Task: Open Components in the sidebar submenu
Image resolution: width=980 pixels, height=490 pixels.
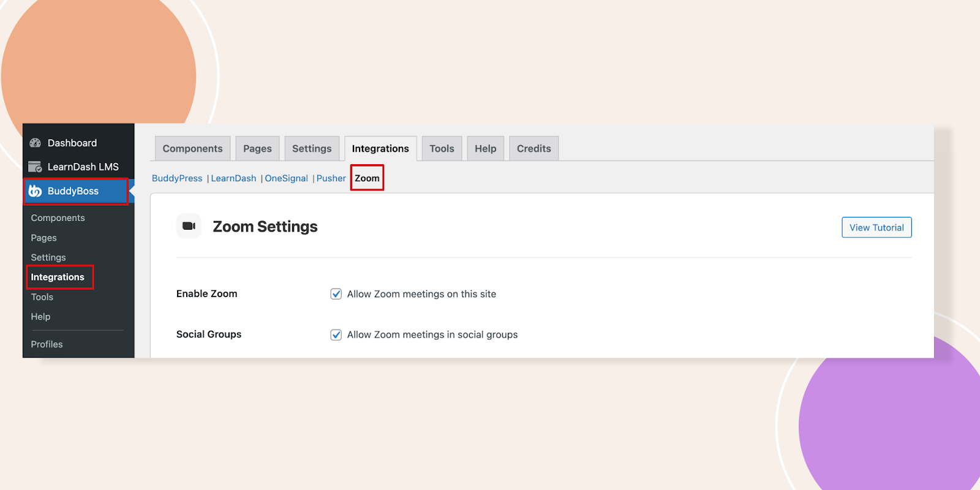Action: tap(58, 217)
